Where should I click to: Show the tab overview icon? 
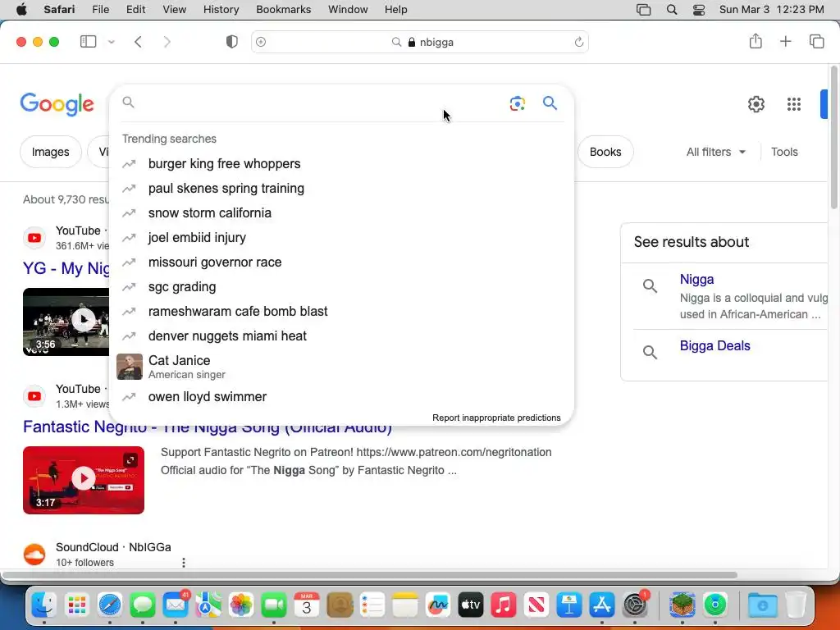(x=816, y=41)
